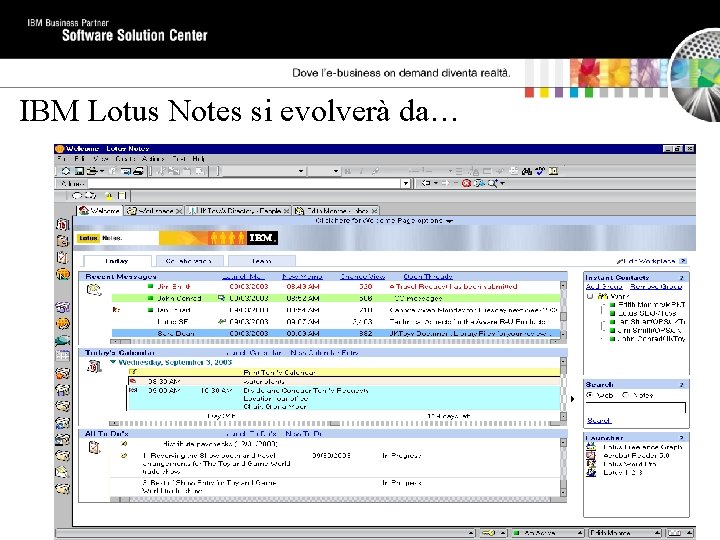Click the Recent Messages horizontal scrollbar
Image resolution: width=720 pixels, height=540 pixels.
click(335, 342)
